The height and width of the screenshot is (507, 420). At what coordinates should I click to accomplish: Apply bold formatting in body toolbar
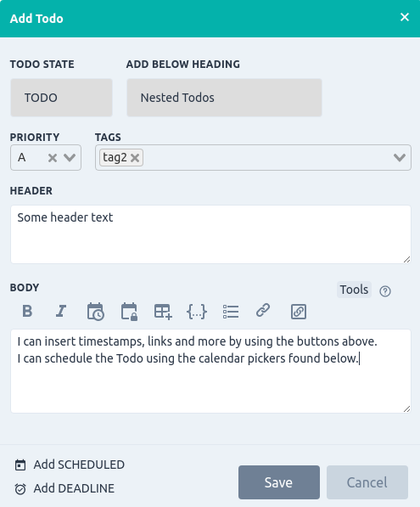coord(27,312)
